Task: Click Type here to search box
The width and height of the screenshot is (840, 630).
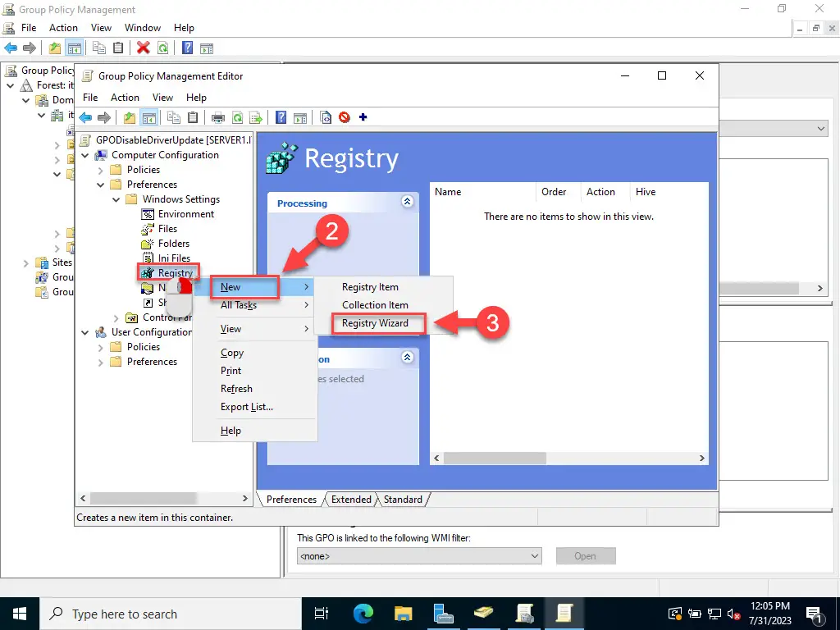Action: coord(171,614)
